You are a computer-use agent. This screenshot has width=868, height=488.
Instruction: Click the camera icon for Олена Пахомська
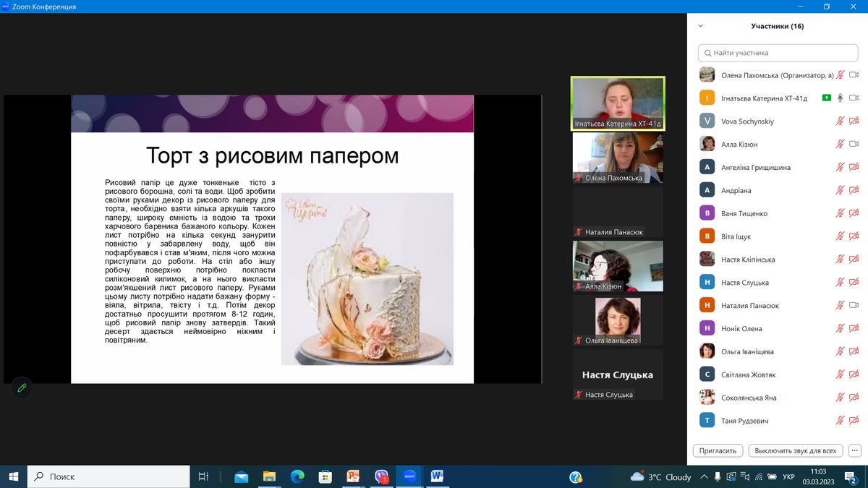pos(854,75)
